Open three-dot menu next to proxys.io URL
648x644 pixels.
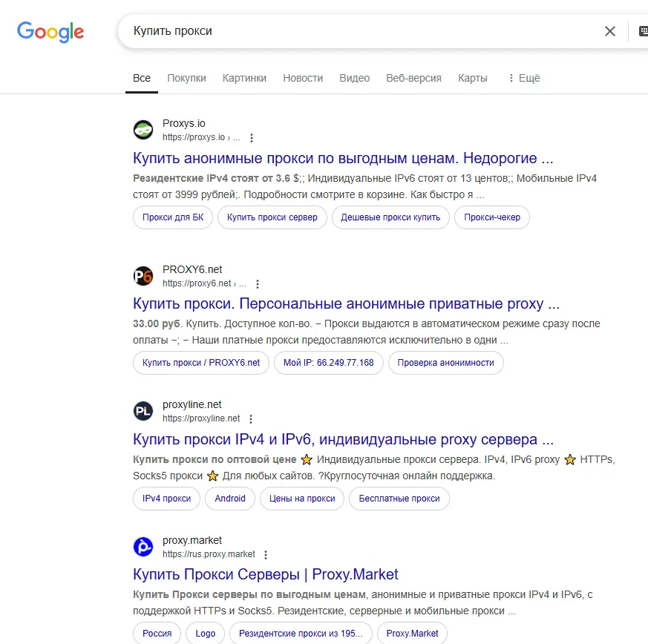(252, 137)
